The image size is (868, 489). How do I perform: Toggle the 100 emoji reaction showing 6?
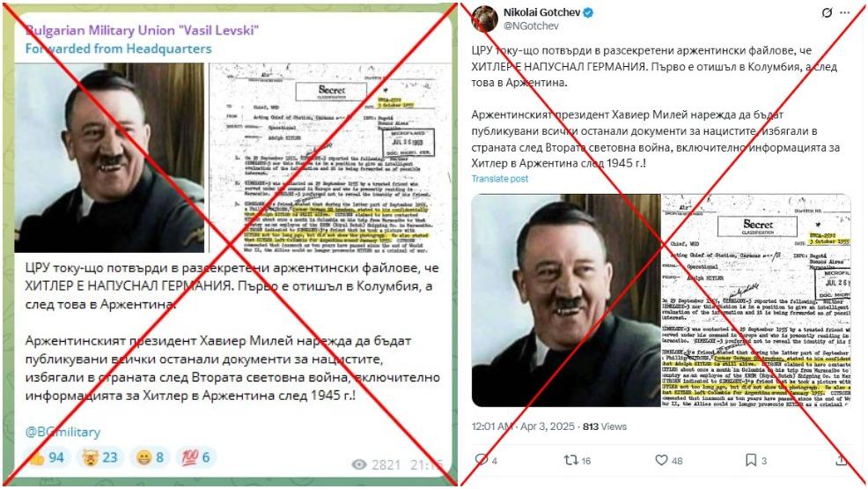tap(195, 457)
